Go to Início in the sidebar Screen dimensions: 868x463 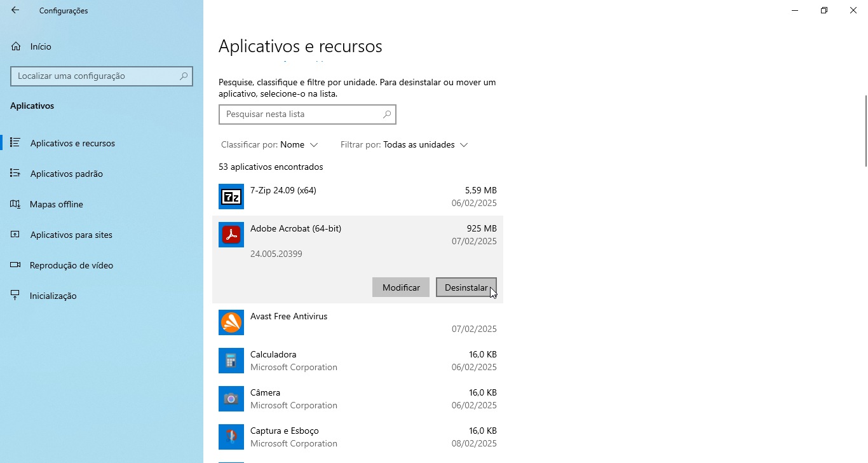[x=102, y=46]
